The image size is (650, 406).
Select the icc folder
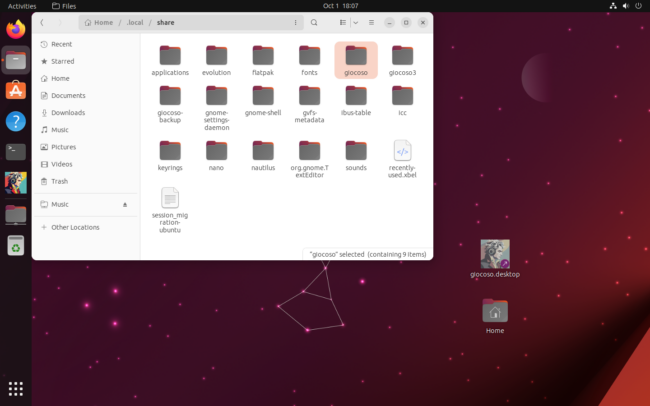click(402, 101)
